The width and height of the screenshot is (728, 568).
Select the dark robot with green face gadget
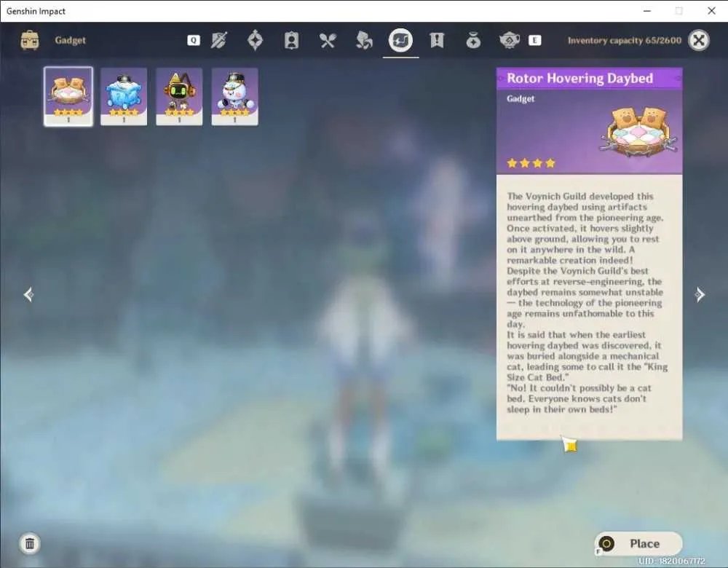[179, 97]
